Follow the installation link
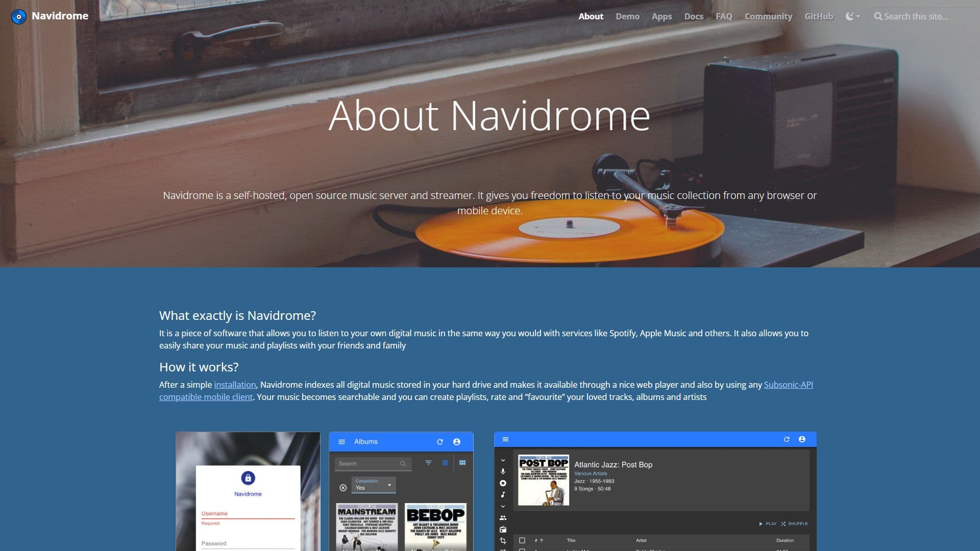The image size is (980, 551). 235,385
